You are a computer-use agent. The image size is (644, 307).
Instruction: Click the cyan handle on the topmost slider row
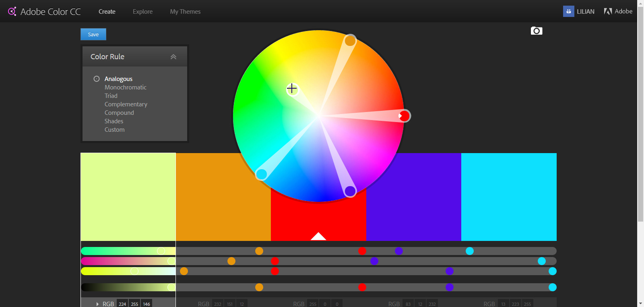pyautogui.click(x=470, y=251)
